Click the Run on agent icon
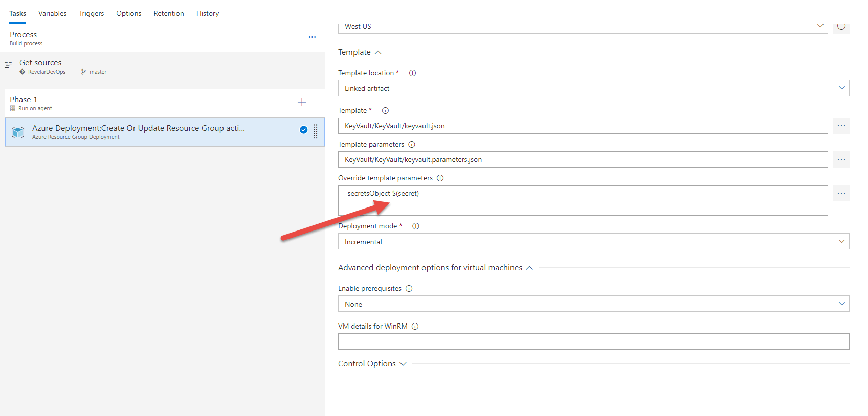868x416 pixels. [x=13, y=108]
